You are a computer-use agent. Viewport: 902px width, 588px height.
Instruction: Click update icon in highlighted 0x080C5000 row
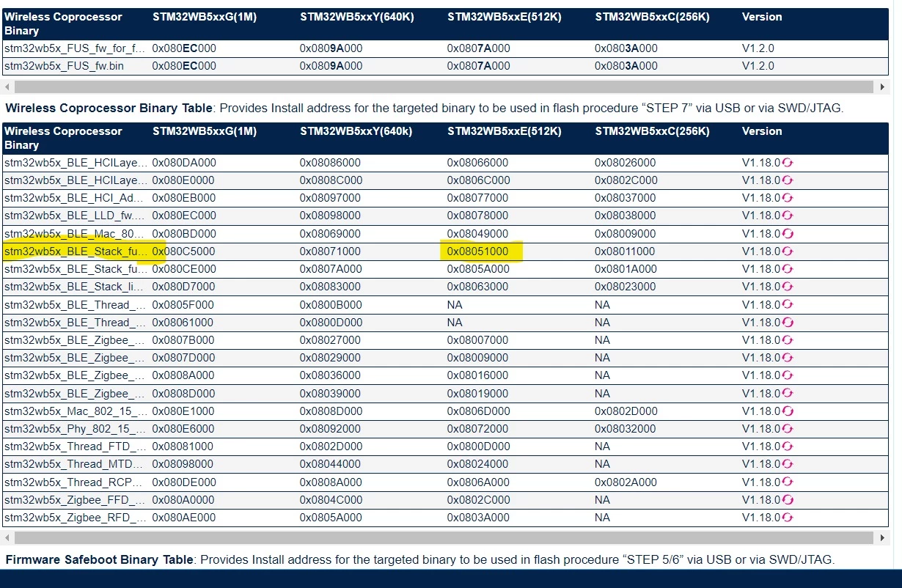click(788, 251)
